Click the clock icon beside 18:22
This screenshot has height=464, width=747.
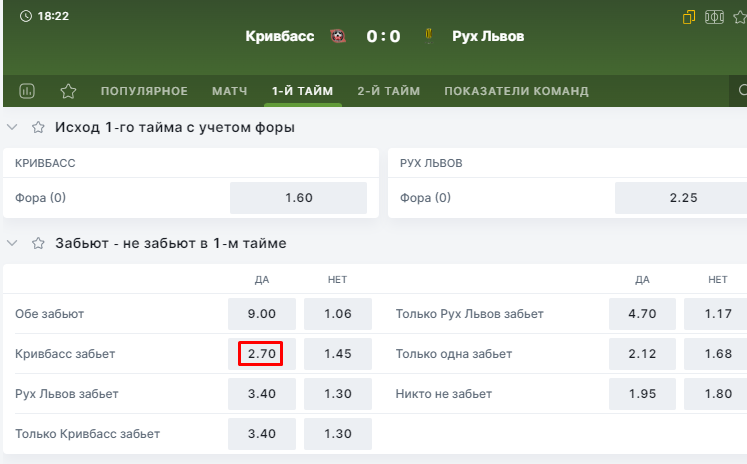pyautogui.click(x=25, y=17)
